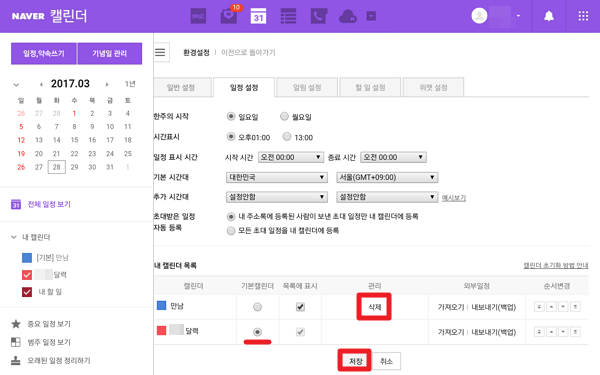600x375 pixels.
Task: Click 이전으로 돌아가기 link
Action: tap(248, 52)
